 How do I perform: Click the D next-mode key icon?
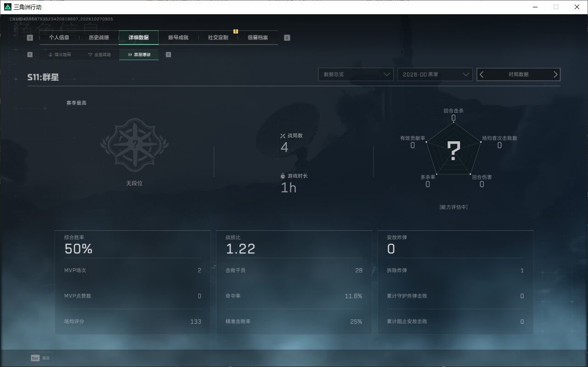pyautogui.click(x=168, y=55)
